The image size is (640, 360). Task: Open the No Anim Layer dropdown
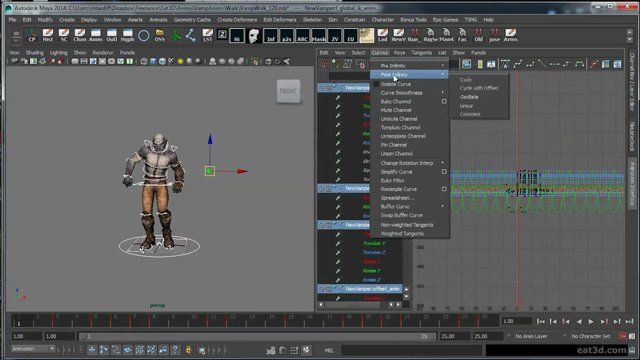[x=535, y=336]
